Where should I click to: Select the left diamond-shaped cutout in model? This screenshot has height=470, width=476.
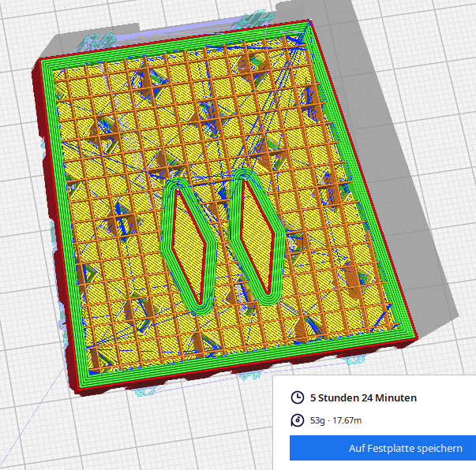tap(190, 241)
